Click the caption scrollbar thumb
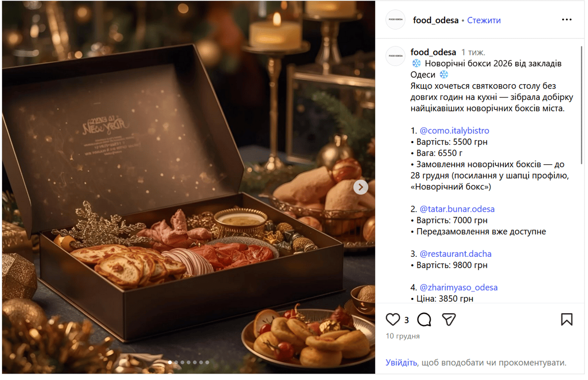 pyautogui.click(x=582, y=104)
